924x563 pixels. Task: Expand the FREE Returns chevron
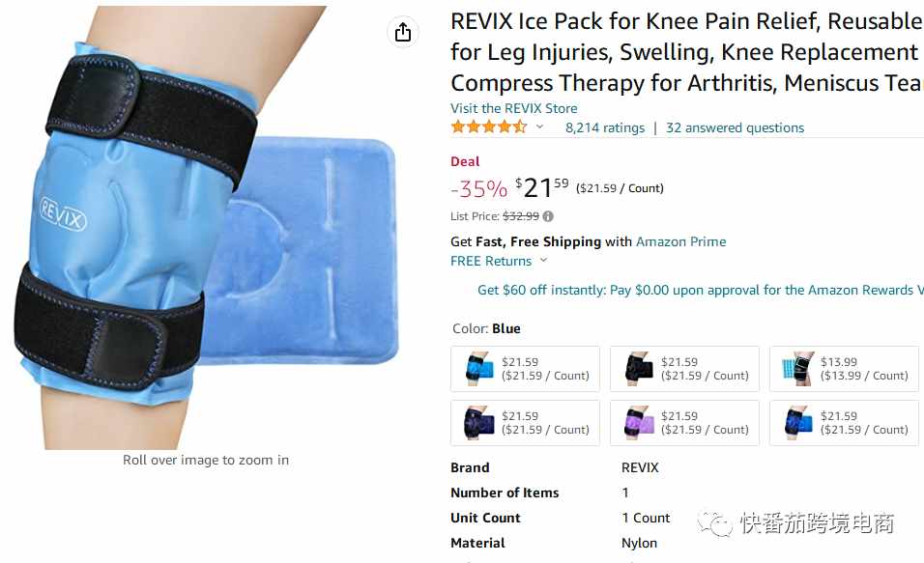[x=543, y=261]
